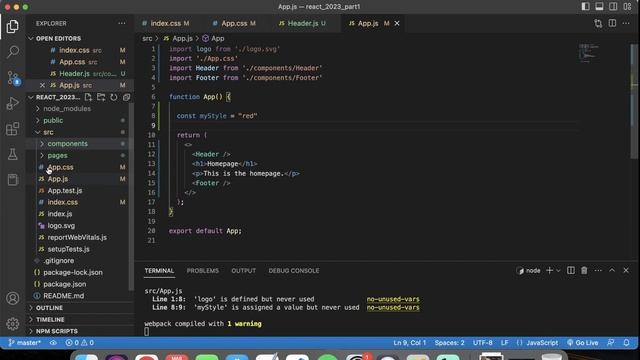
Task: Open editor more actions ellipsis
Action: (626, 23)
